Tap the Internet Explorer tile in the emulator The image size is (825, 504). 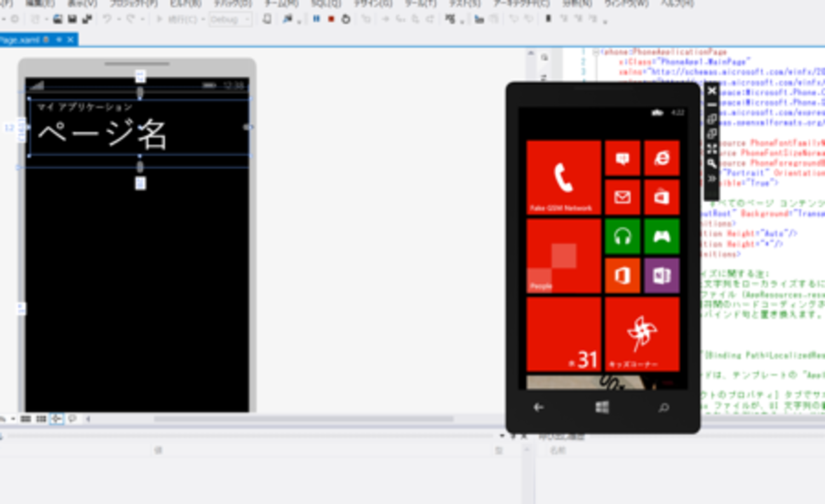[x=662, y=158]
